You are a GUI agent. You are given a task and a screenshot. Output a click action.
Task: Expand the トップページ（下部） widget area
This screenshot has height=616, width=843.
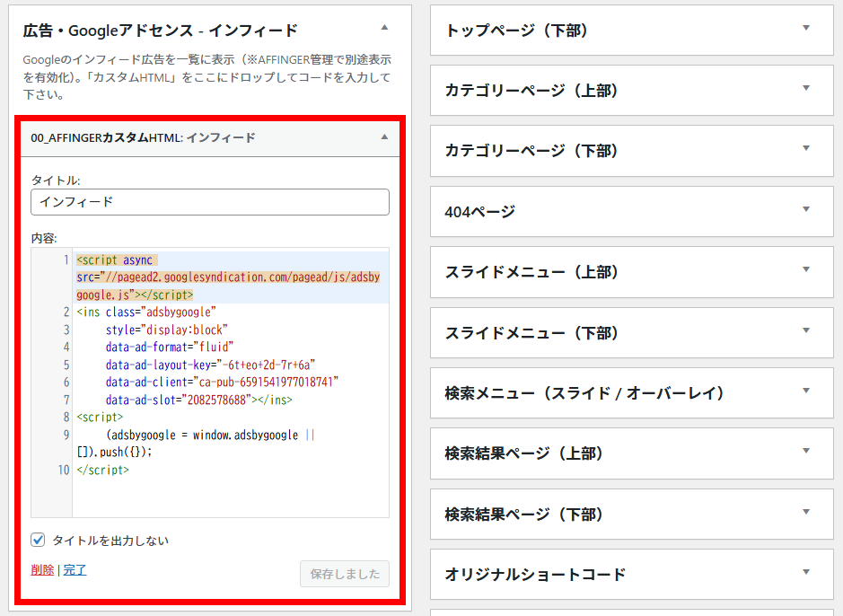[x=805, y=29]
